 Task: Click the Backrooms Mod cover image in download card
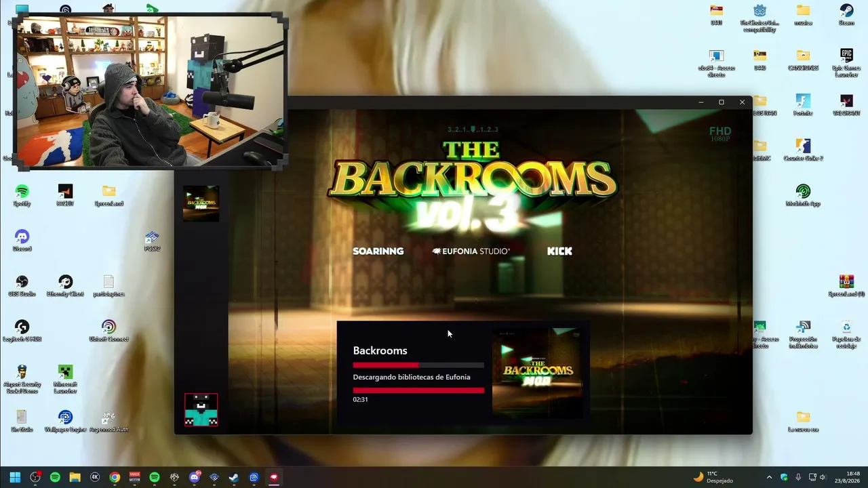pos(537,372)
